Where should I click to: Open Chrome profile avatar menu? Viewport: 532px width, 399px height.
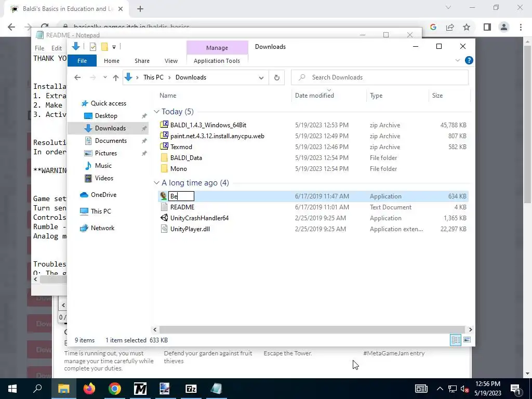(504, 27)
